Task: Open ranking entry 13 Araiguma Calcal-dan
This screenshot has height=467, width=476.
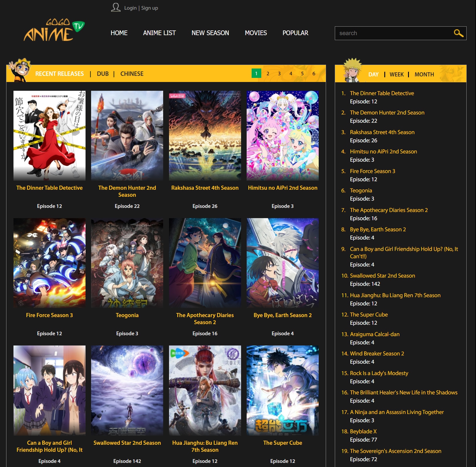Action: click(x=375, y=334)
